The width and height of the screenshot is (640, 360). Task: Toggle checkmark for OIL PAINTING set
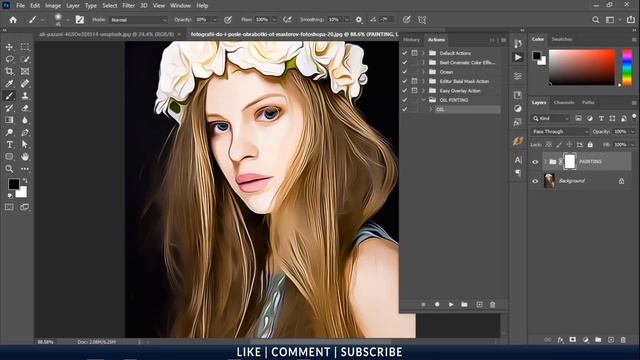tap(404, 100)
